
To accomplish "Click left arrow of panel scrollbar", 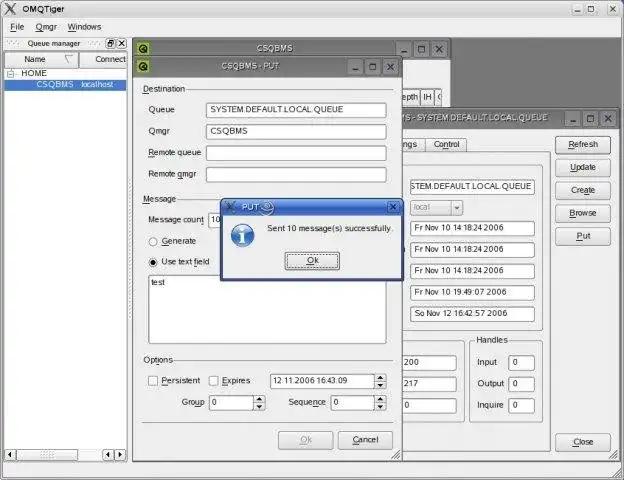I will 10,455.
